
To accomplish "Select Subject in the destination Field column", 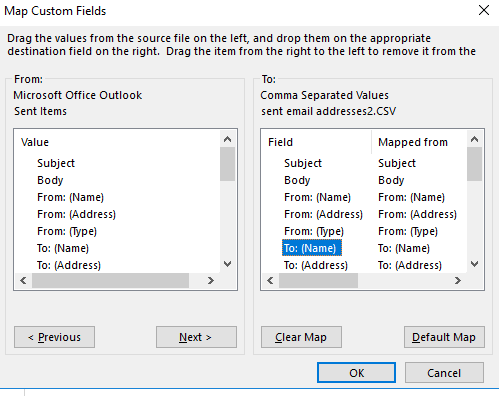I will (303, 163).
